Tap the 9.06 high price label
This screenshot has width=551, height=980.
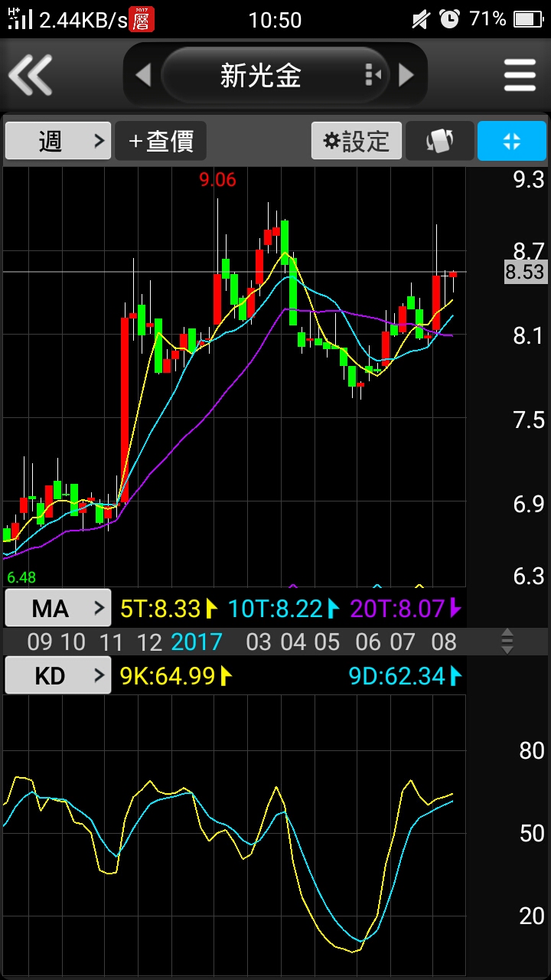point(217,180)
